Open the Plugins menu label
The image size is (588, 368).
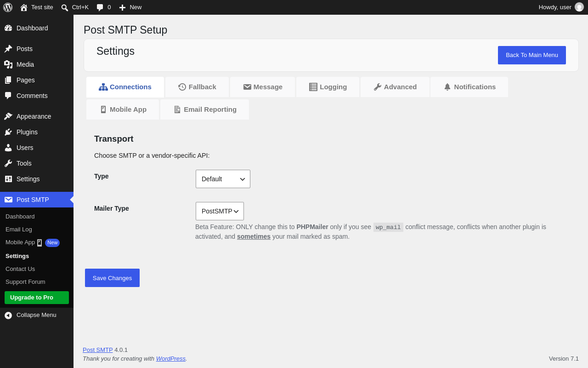(27, 132)
